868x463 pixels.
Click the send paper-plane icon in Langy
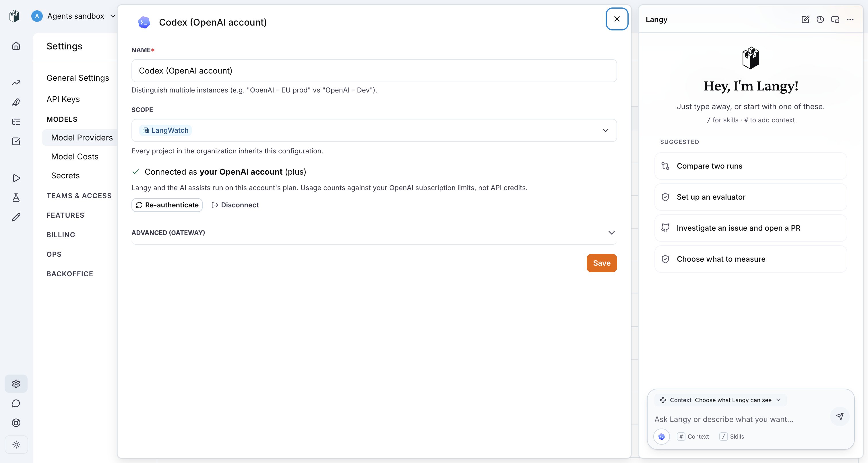(840, 416)
